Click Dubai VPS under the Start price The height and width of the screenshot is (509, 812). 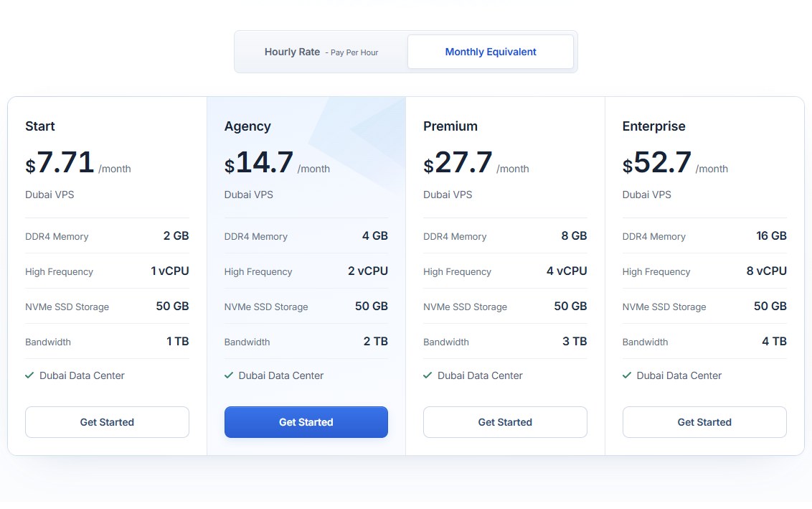pos(49,195)
